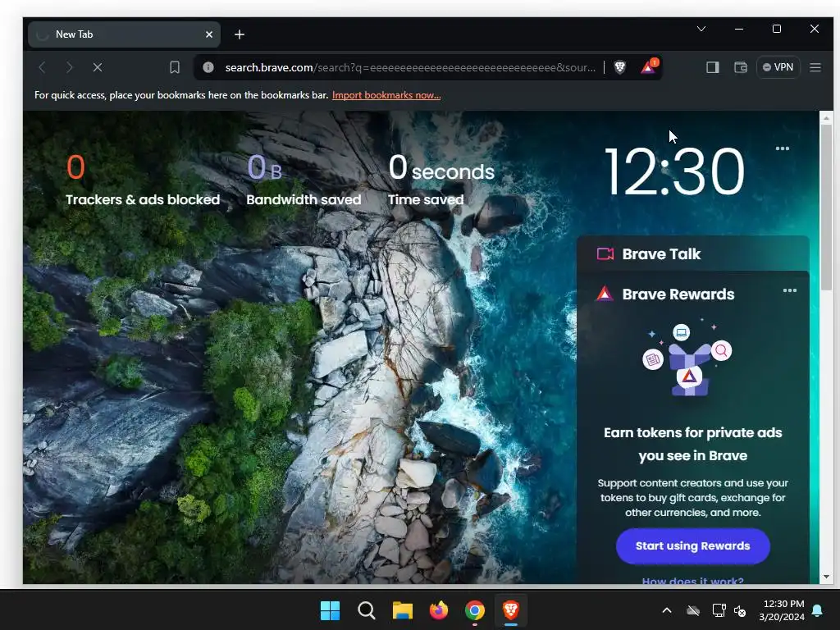Viewport: 840px width, 630px height.
Task: Maximize the Brave window
Action: [x=777, y=29]
